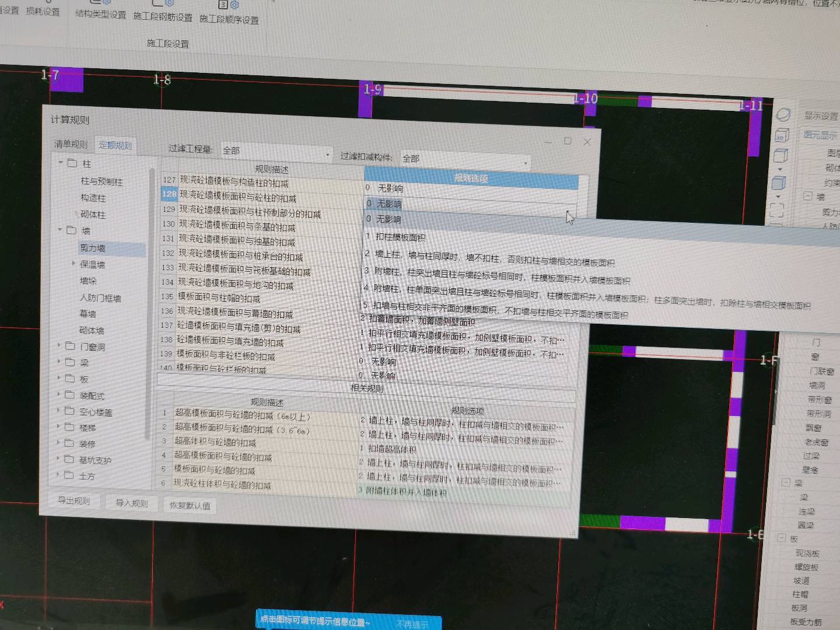Open the 过滤扣减构件 dropdown
Image resolution: width=840 pixels, height=630 pixels.
point(465,159)
